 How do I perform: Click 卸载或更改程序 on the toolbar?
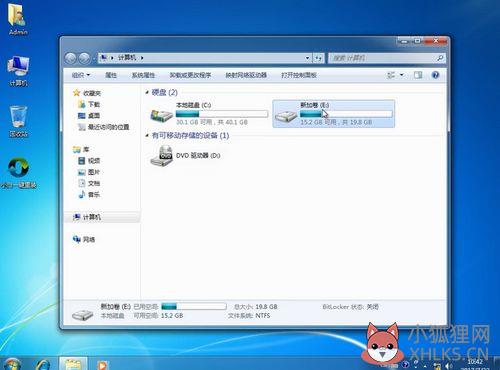click(190, 75)
